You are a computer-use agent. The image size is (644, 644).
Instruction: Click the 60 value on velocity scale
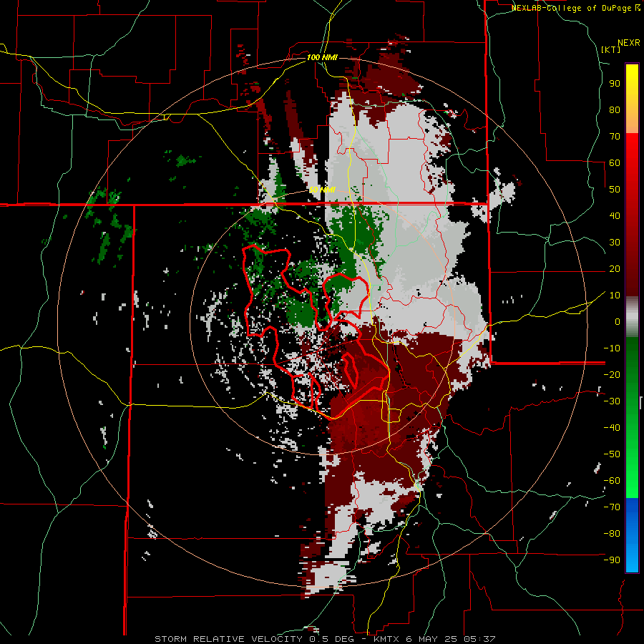tap(615, 163)
